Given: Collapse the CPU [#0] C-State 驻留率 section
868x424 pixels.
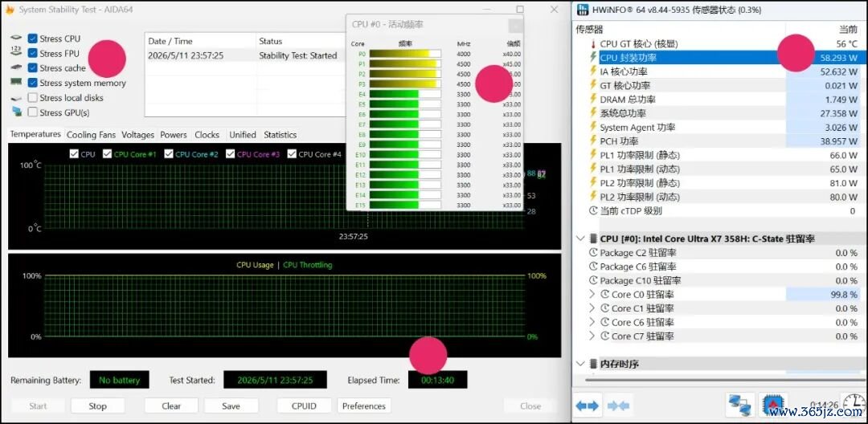Looking at the screenshot, I should click(x=580, y=238).
